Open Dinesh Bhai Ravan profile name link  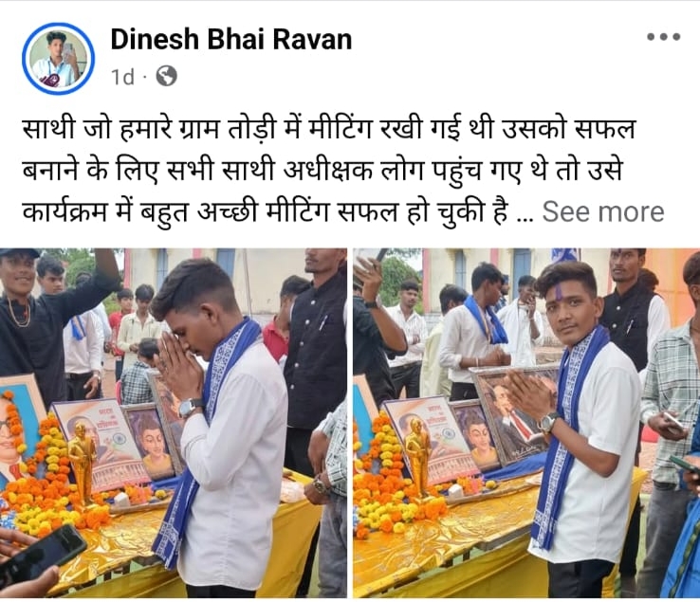[x=231, y=39]
